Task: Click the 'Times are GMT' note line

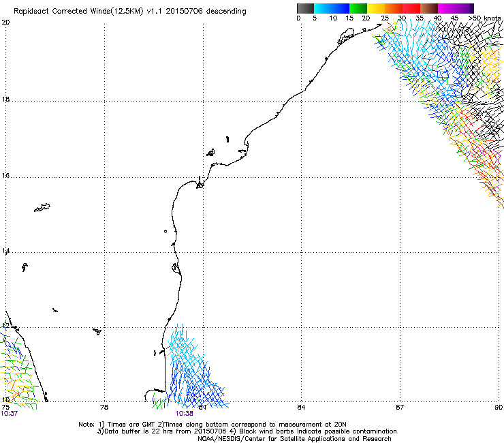Action: pyautogui.click(x=212, y=425)
